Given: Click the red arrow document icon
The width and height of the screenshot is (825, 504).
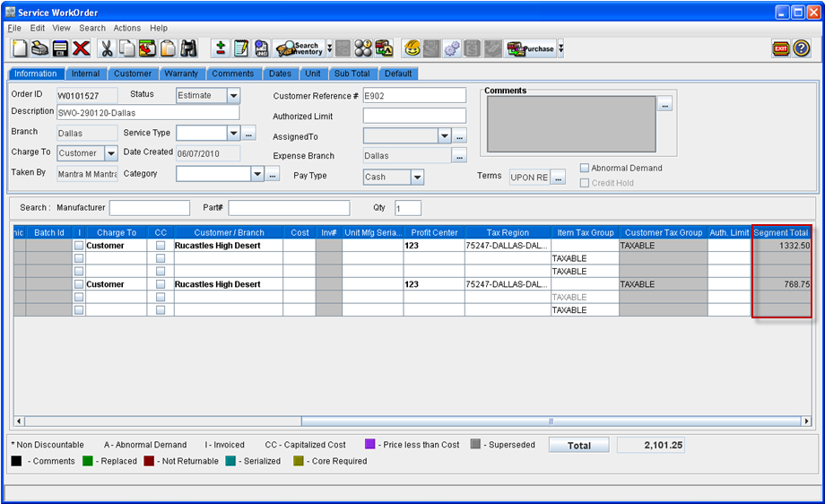Looking at the screenshot, I should [x=147, y=48].
